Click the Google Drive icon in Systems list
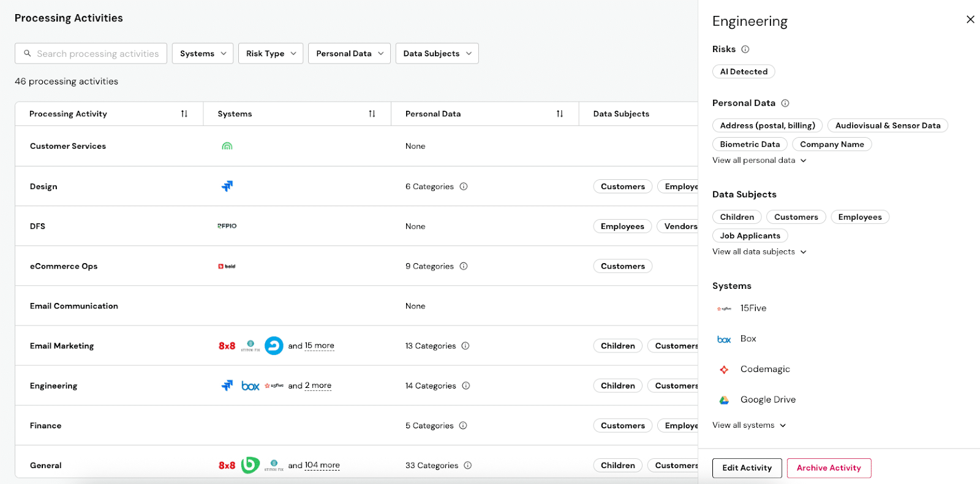This screenshot has width=980, height=484. click(724, 400)
